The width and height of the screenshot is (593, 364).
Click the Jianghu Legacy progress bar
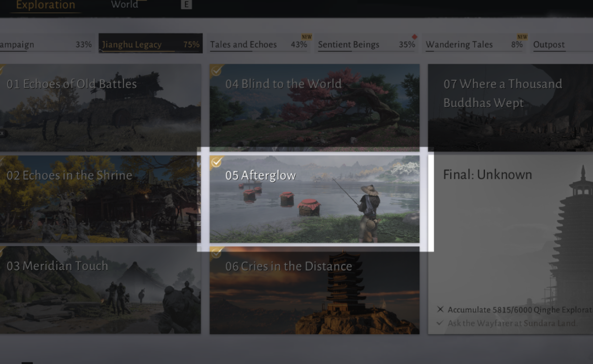151,51
